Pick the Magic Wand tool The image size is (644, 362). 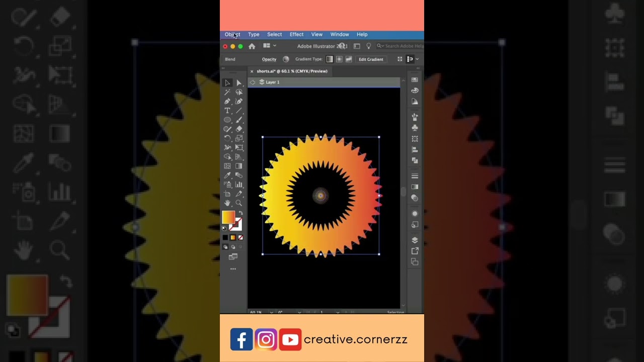click(x=227, y=92)
